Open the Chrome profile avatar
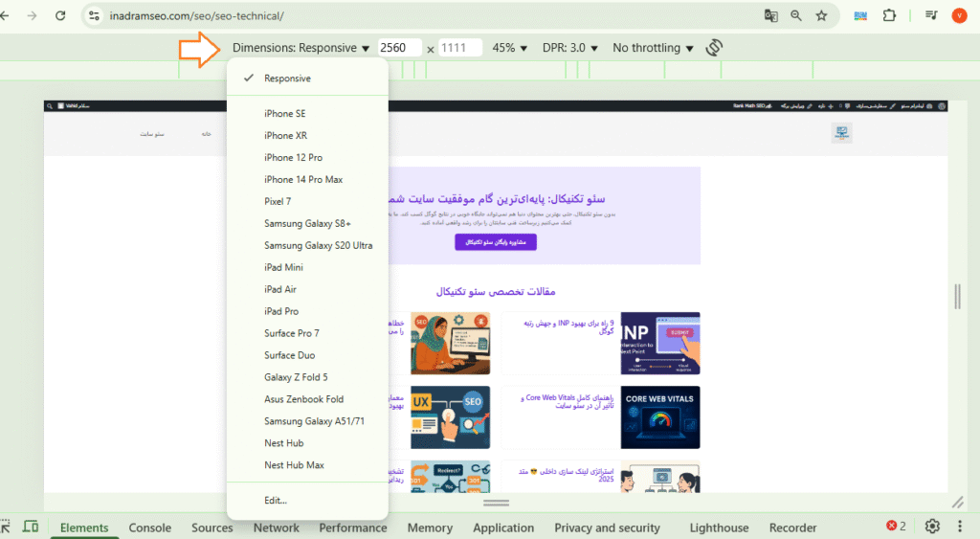This screenshot has width=980, height=539. coord(959,15)
